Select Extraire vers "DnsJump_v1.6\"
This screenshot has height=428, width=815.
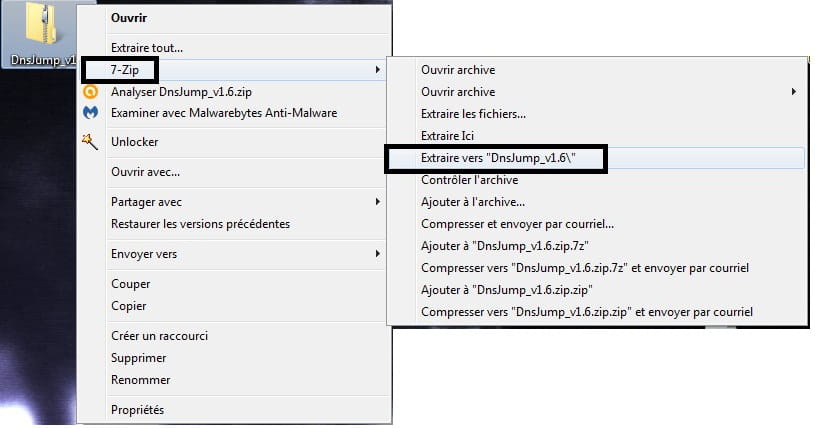(x=498, y=158)
